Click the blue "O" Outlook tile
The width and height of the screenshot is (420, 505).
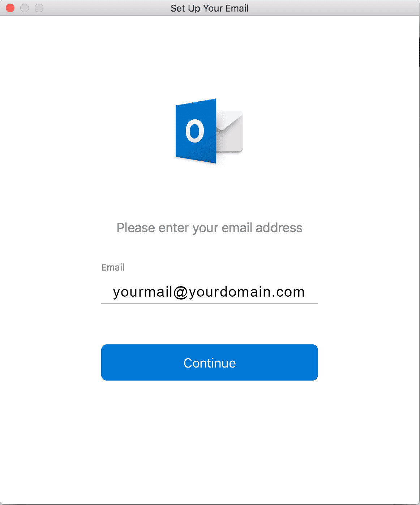coord(196,131)
